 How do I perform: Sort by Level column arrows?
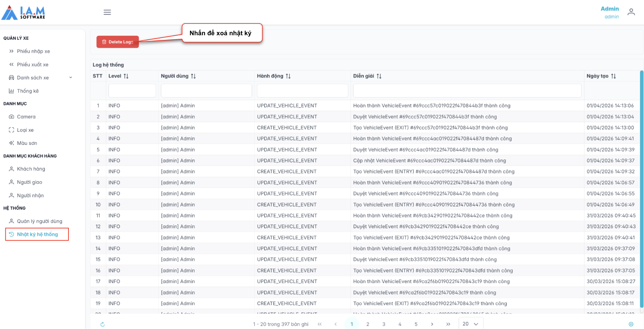[x=126, y=76]
